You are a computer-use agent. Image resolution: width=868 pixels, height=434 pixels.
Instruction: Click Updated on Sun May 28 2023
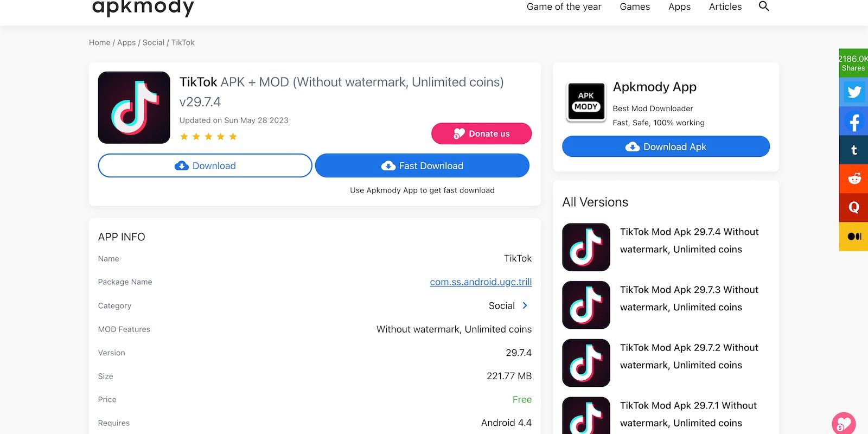(x=234, y=120)
